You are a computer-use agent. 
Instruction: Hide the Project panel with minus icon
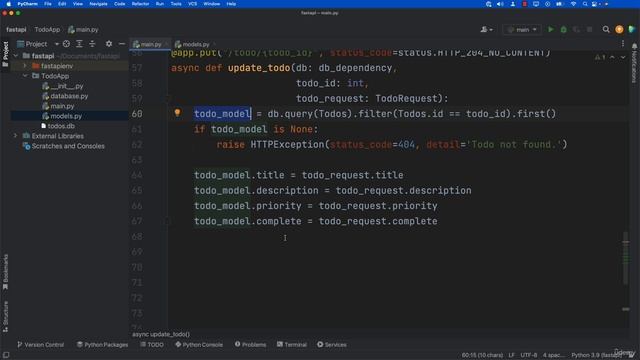tap(122, 44)
